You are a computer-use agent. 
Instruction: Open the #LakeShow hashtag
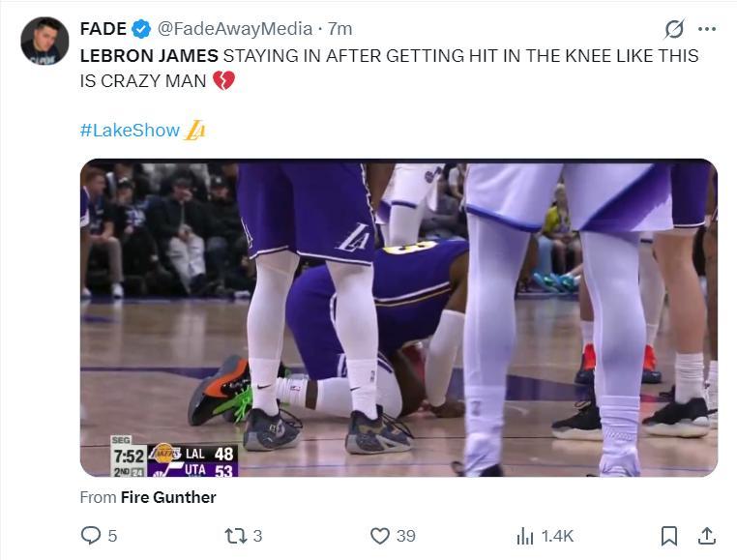click(130, 130)
